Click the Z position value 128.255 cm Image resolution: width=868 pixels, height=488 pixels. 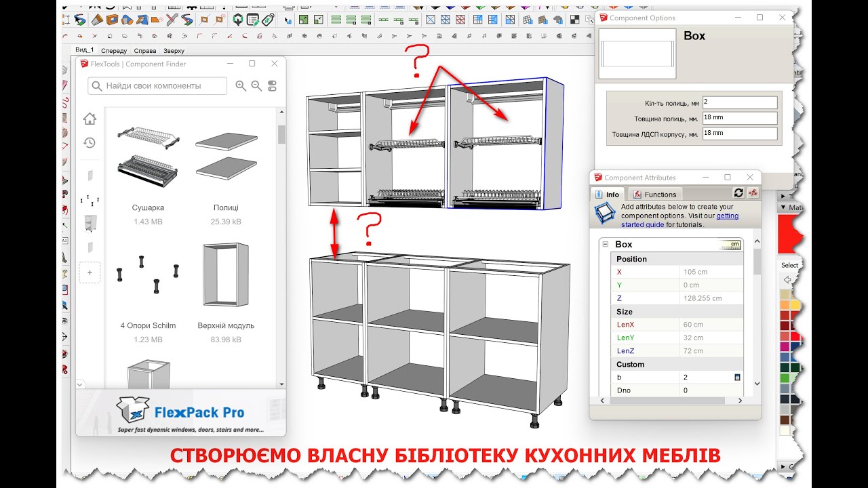point(711,298)
